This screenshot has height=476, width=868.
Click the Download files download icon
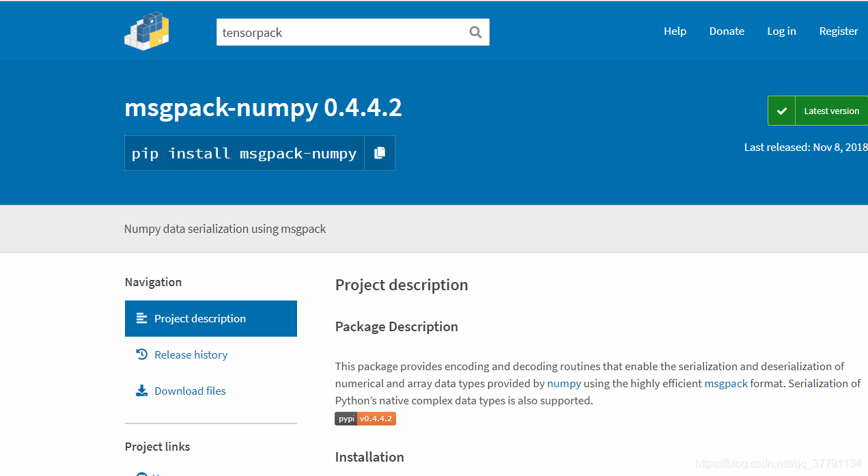point(141,390)
